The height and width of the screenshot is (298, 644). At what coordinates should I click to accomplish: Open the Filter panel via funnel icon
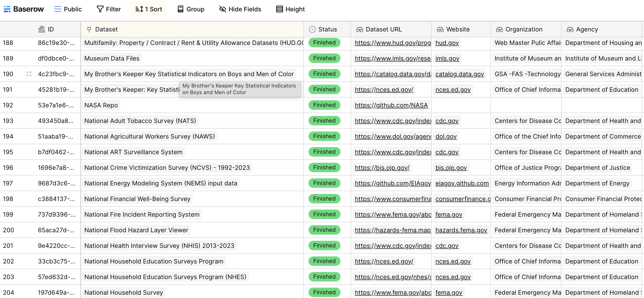[x=100, y=9]
